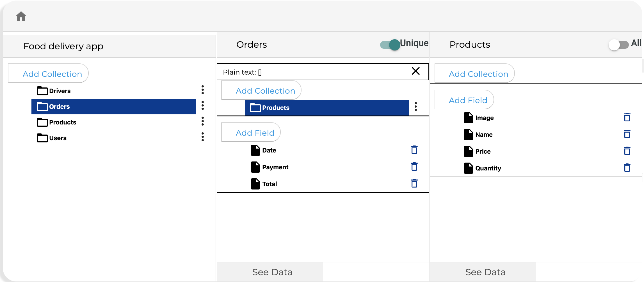Open the Payment field

[270, 167]
